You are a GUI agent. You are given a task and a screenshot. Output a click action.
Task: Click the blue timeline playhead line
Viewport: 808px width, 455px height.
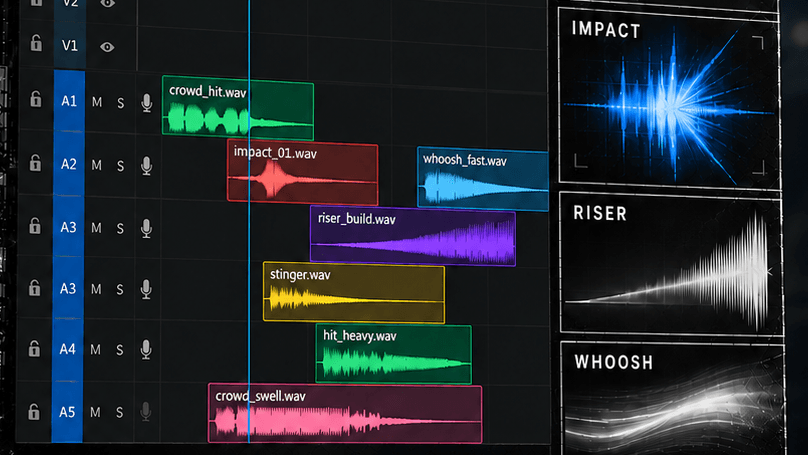[249, 222]
